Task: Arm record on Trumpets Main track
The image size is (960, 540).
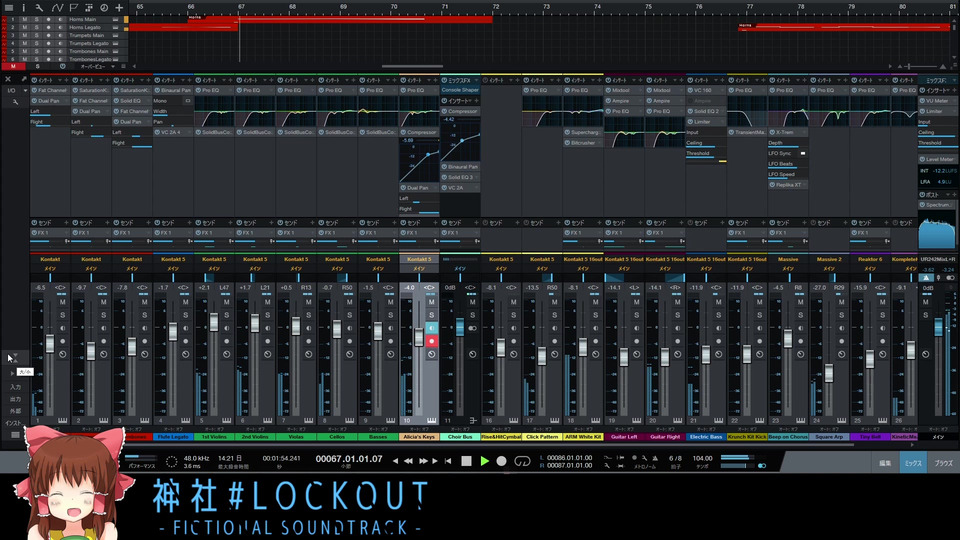Action: pos(48,35)
